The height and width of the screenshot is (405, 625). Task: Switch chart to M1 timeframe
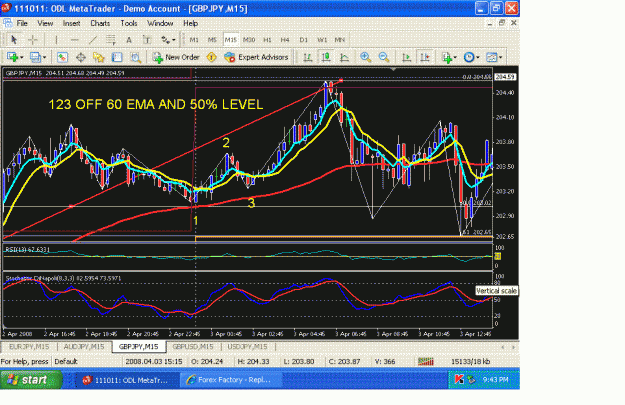[x=194, y=40]
